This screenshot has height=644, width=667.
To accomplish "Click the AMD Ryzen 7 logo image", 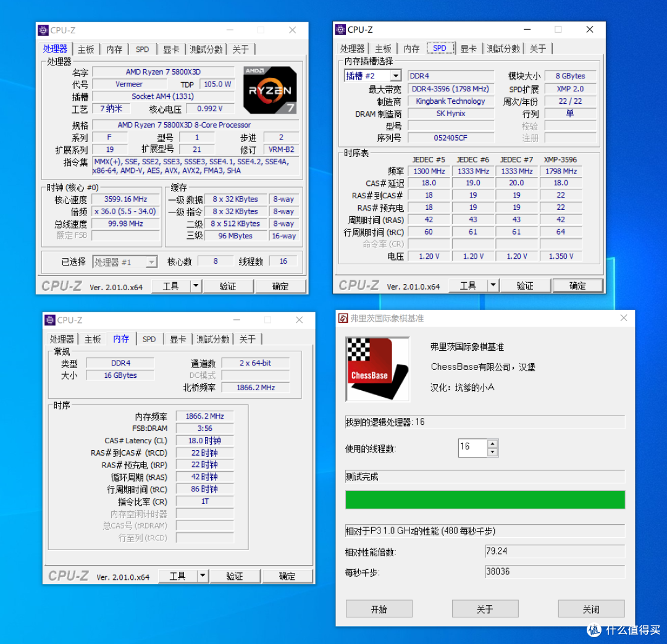I will tap(270, 90).
